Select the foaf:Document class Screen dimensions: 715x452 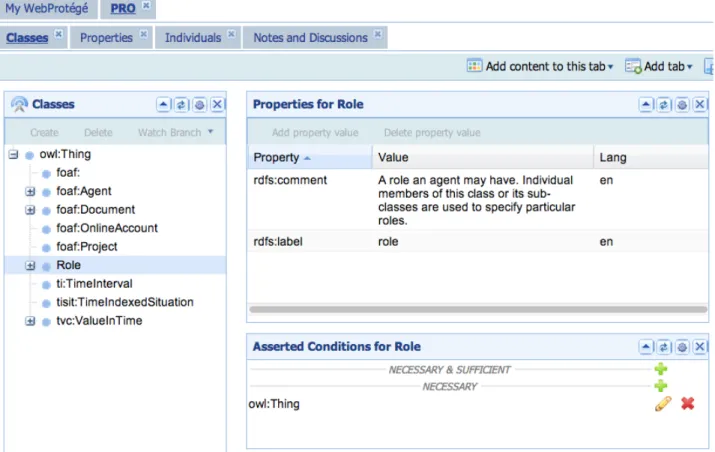95,210
